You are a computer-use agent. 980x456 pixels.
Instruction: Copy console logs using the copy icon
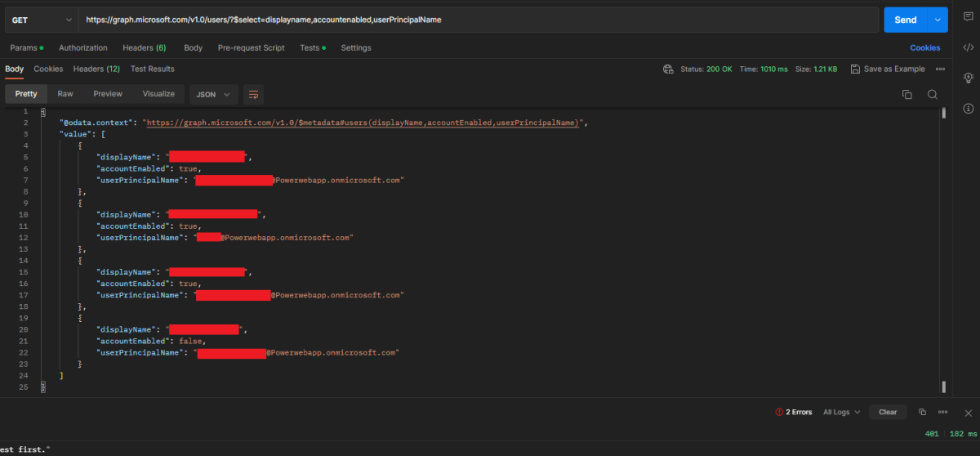click(x=922, y=412)
